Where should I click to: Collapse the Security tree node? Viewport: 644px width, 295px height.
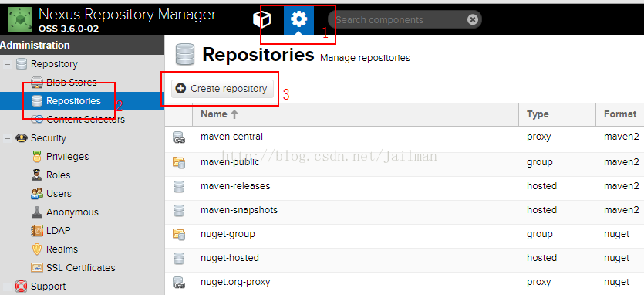pyautogui.click(x=8, y=138)
